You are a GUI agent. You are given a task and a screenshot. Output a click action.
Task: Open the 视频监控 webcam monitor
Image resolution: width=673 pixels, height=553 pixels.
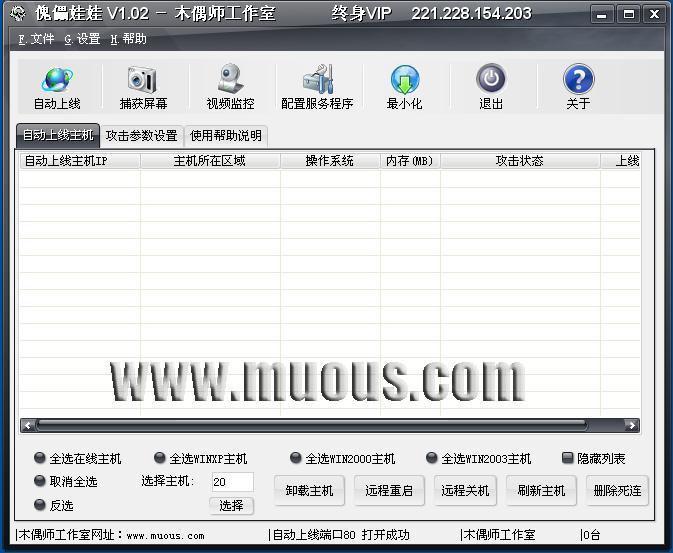click(x=230, y=79)
